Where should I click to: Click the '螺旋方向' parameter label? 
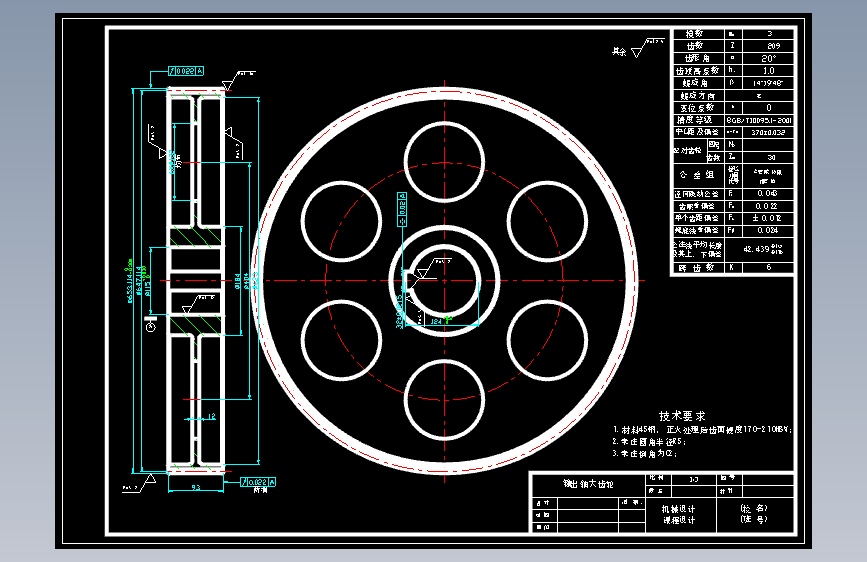[x=698, y=96]
